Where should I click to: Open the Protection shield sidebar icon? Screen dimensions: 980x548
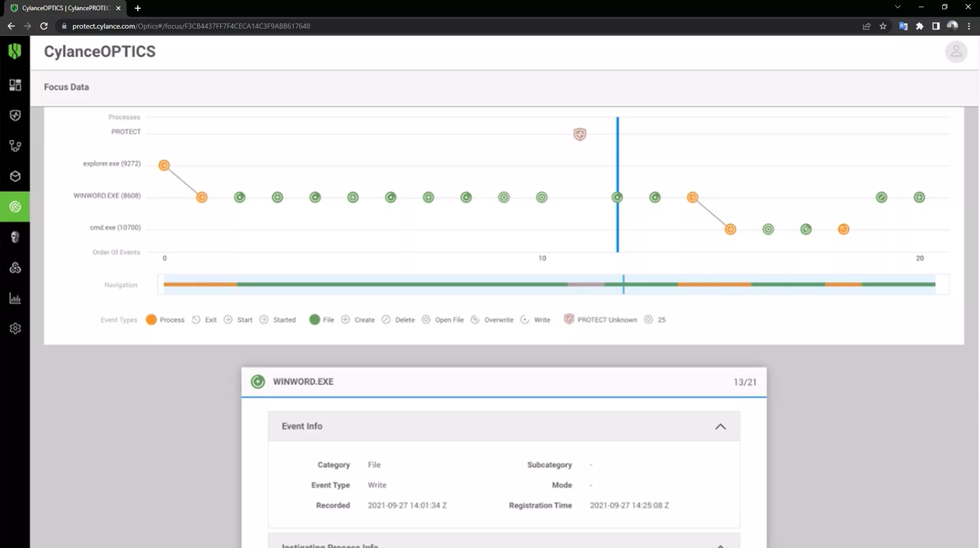click(15, 115)
